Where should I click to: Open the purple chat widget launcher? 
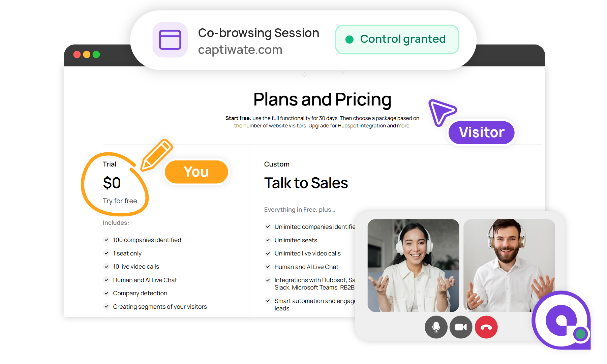(x=561, y=320)
